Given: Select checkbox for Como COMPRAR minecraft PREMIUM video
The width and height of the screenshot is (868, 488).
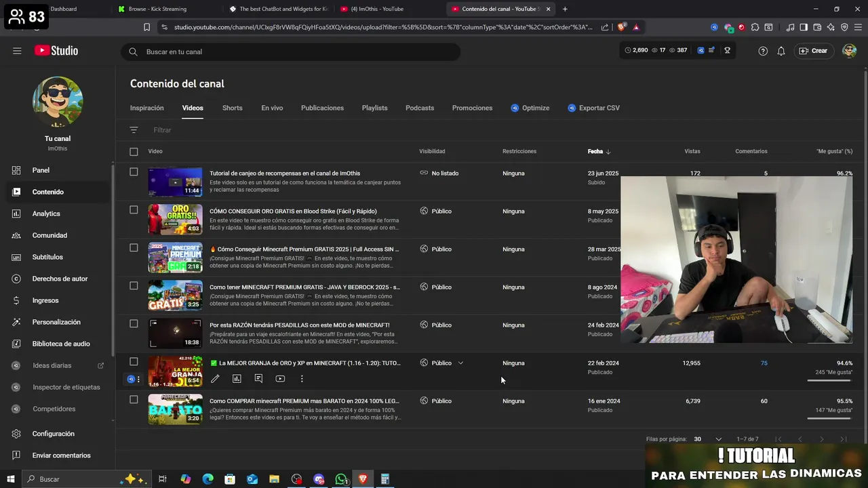Looking at the screenshot, I should pyautogui.click(x=134, y=400).
